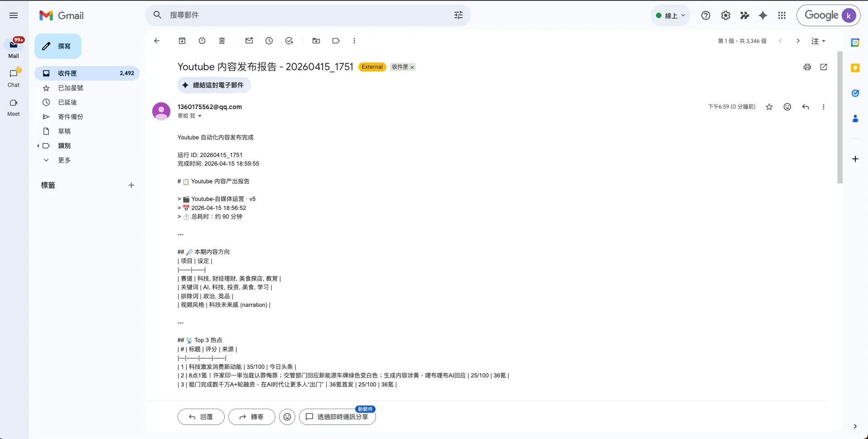Open Contacts side panel

pos(855,119)
